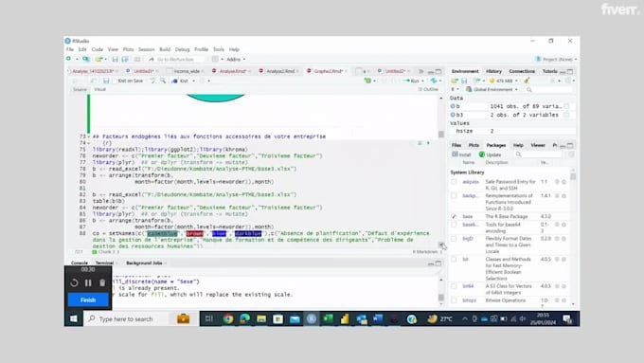Open the File menu
This screenshot has width=644, height=363.
[x=70, y=49]
